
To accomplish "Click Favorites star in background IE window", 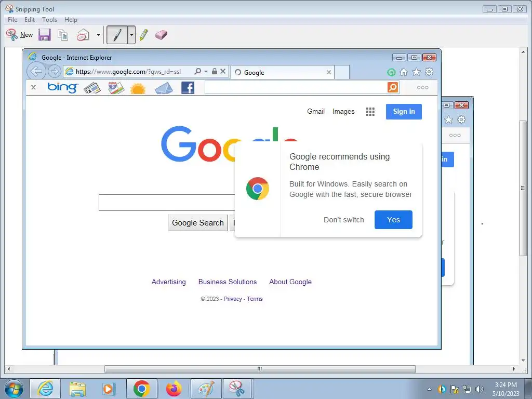I will pyautogui.click(x=448, y=119).
